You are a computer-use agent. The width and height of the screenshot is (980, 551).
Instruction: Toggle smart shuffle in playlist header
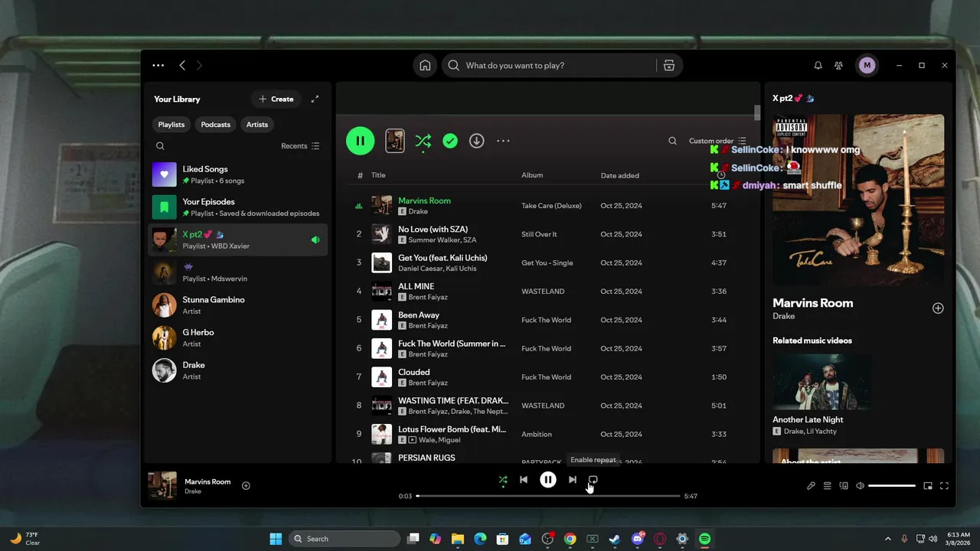[x=423, y=141]
